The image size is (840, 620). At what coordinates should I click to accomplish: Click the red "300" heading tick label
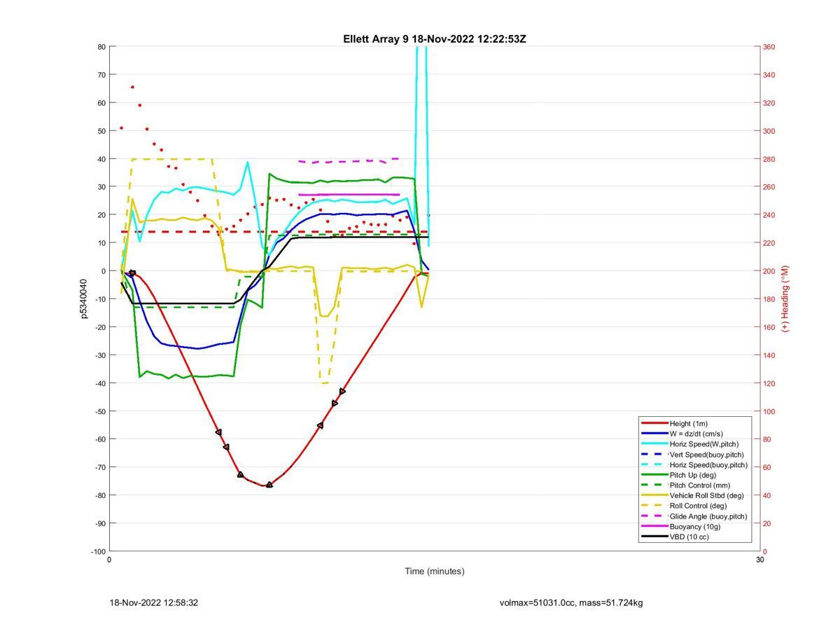(x=769, y=131)
